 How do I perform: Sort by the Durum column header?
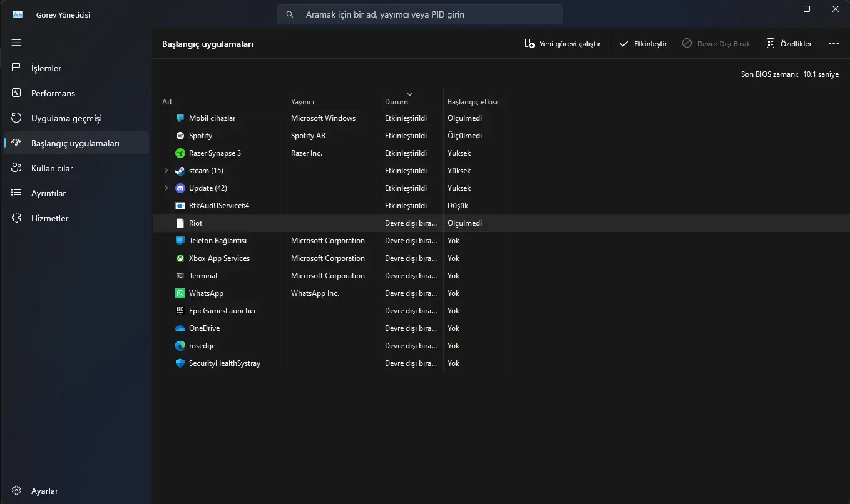click(411, 99)
